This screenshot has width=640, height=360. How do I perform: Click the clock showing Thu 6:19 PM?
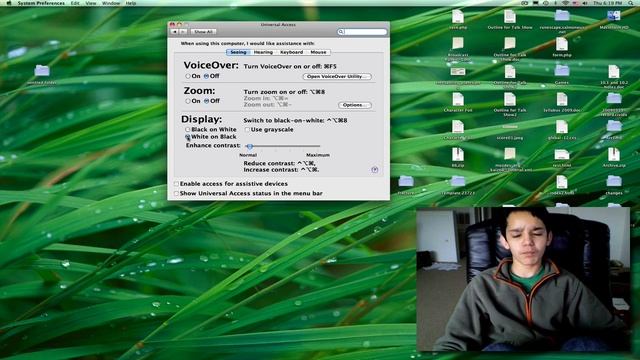pos(608,3)
